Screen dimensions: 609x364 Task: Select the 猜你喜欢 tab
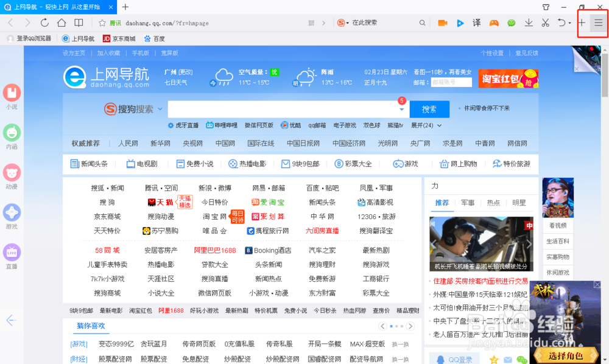click(91, 326)
